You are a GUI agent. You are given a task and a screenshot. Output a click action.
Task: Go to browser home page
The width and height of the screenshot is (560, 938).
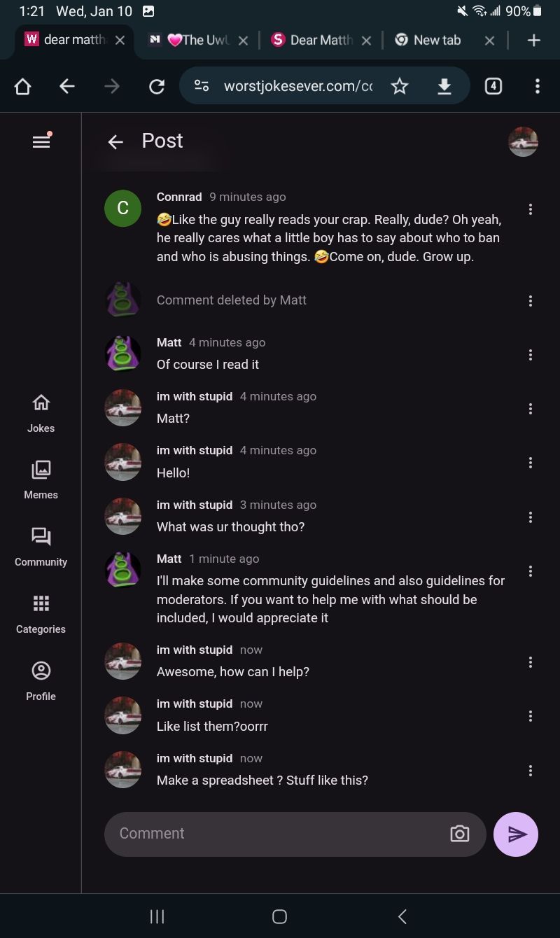[22, 86]
